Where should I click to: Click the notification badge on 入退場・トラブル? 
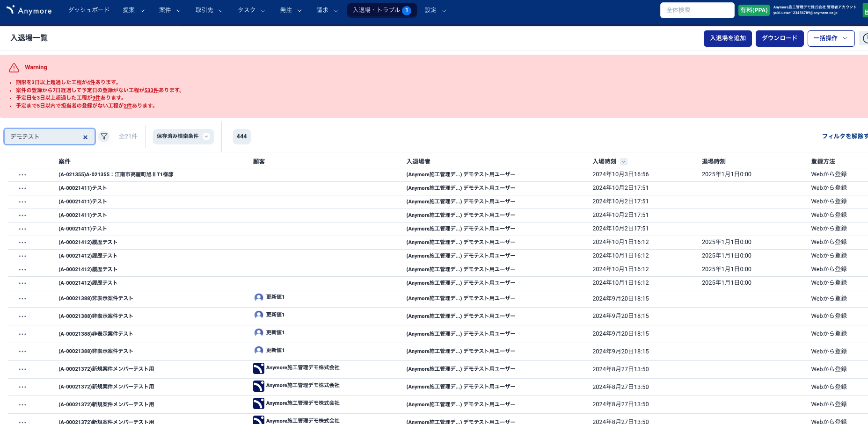(407, 10)
